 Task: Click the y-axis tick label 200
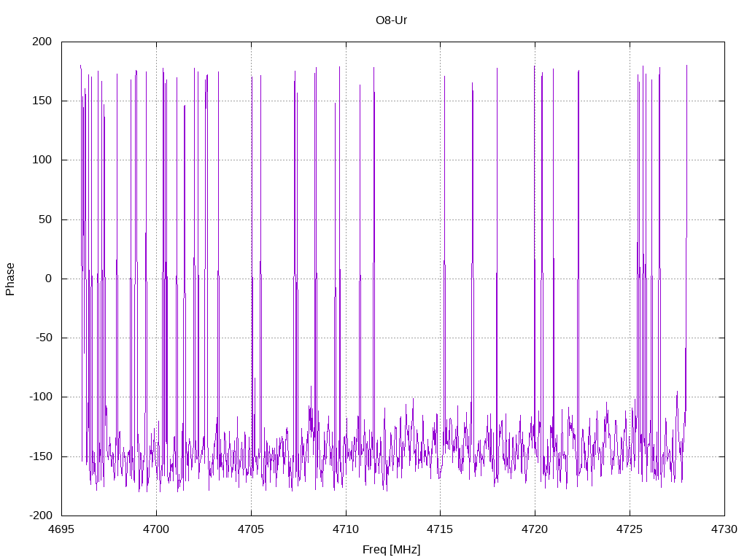pyautogui.click(x=42, y=42)
